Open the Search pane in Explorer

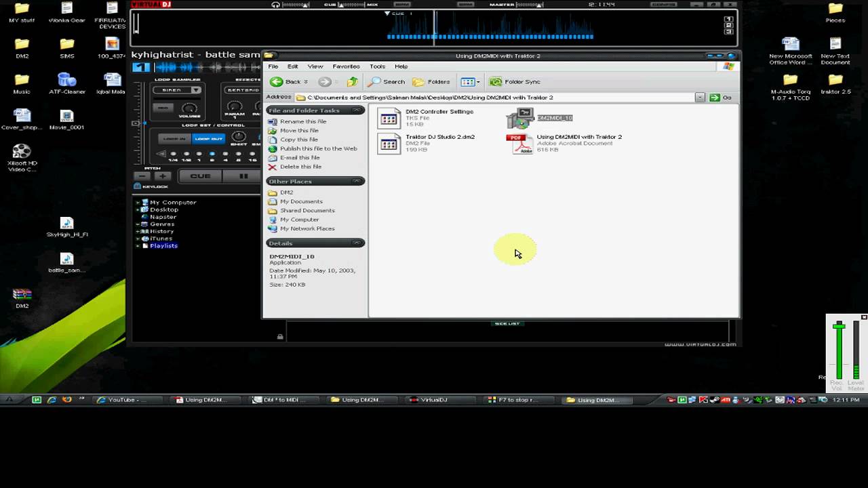[387, 82]
